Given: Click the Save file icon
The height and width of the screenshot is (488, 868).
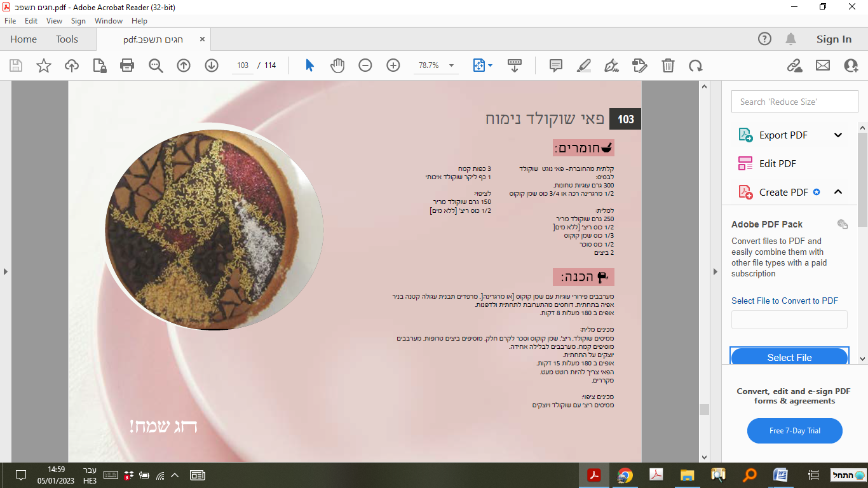Looking at the screenshot, I should [x=16, y=65].
